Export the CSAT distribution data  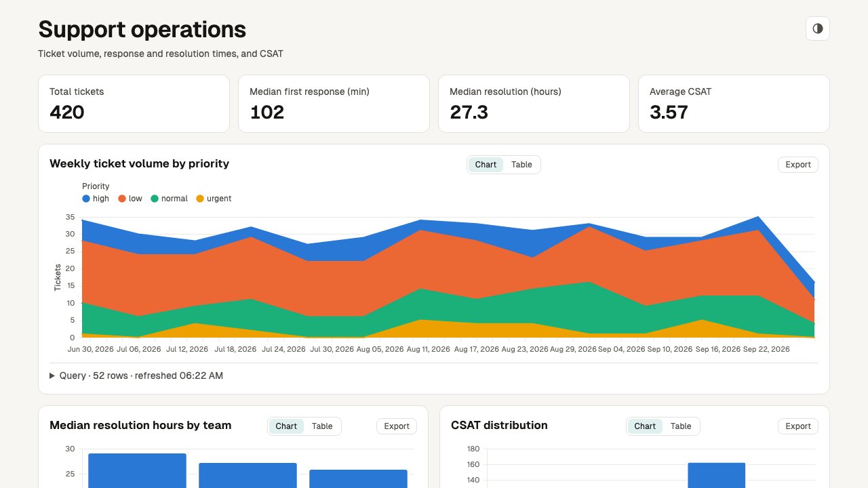(798, 426)
